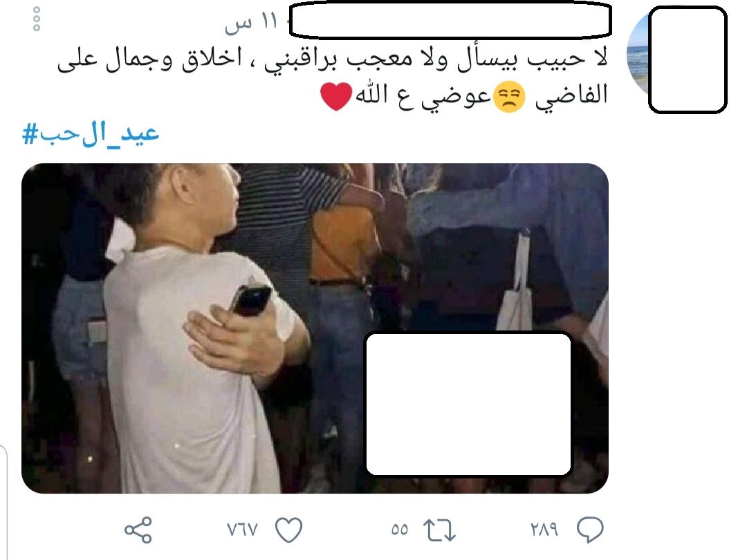Image resolution: width=747 pixels, height=560 pixels.
Task: Click the ٧٦٧ likes count
Action: (242, 530)
